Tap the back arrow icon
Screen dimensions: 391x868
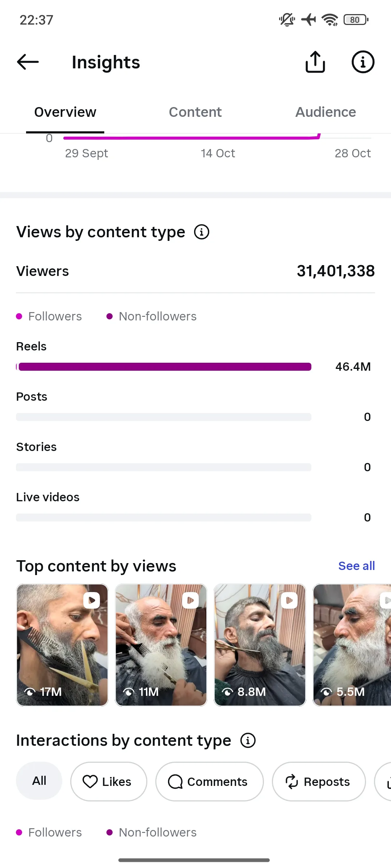pos(28,62)
